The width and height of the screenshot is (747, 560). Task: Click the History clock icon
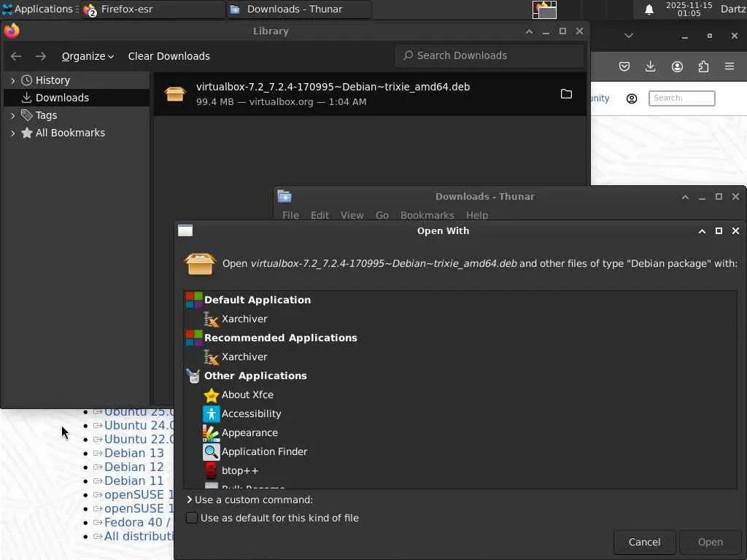pyautogui.click(x=27, y=80)
